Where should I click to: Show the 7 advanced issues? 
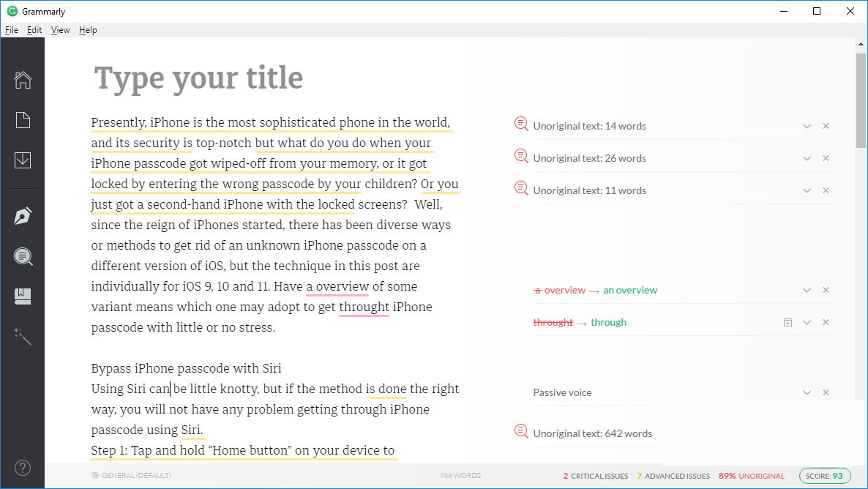(673, 476)
